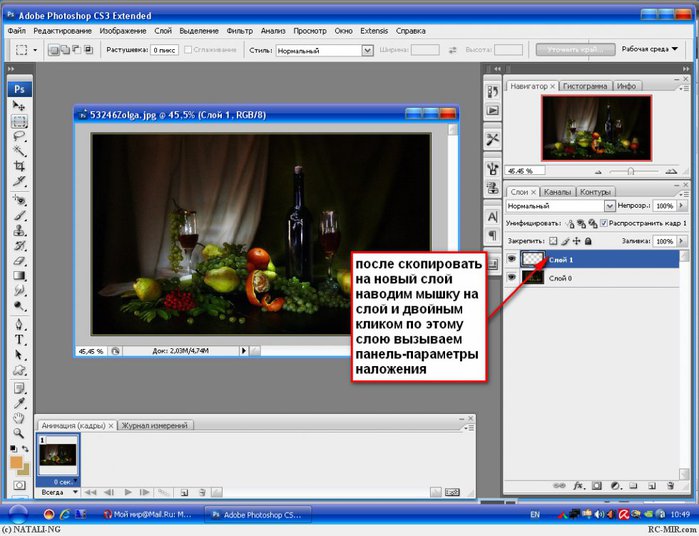Select the Move tool
Screen dimensions: 699x536
pos(19,106)
